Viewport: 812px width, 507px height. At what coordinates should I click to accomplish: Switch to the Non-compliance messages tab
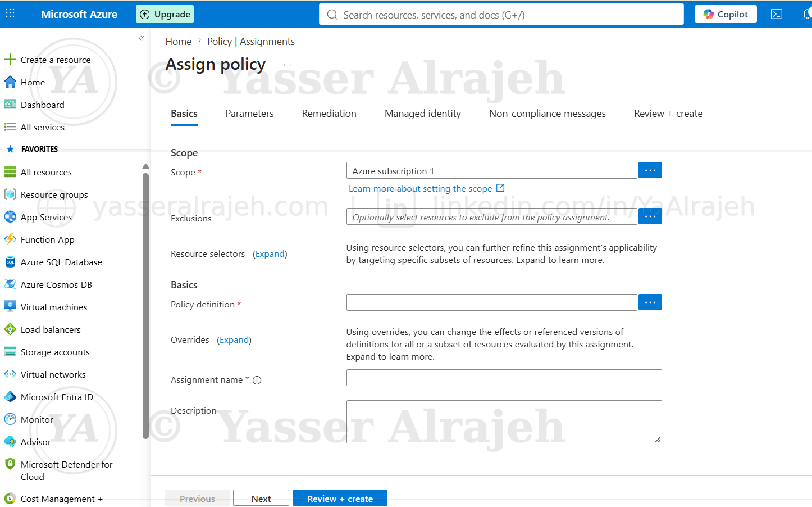548,114
